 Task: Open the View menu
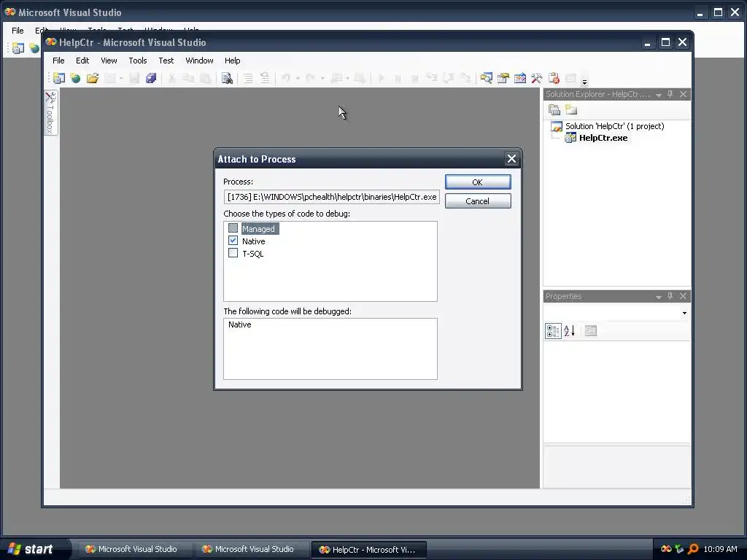109,61
